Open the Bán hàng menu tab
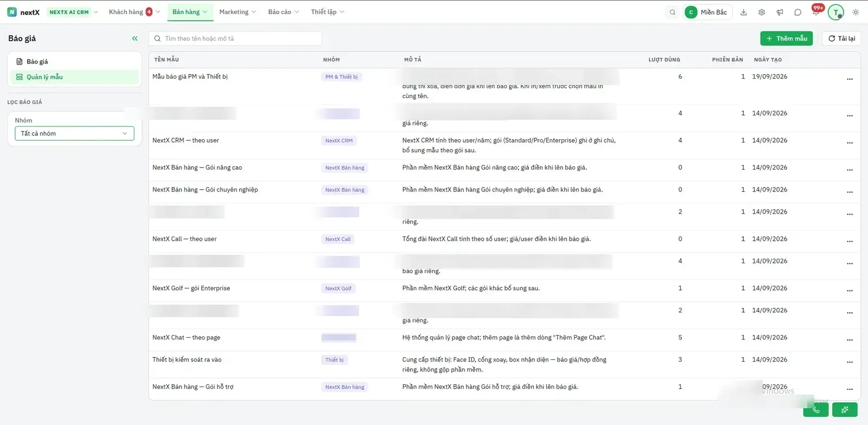 pyautogui.click(x=190, y=12)
